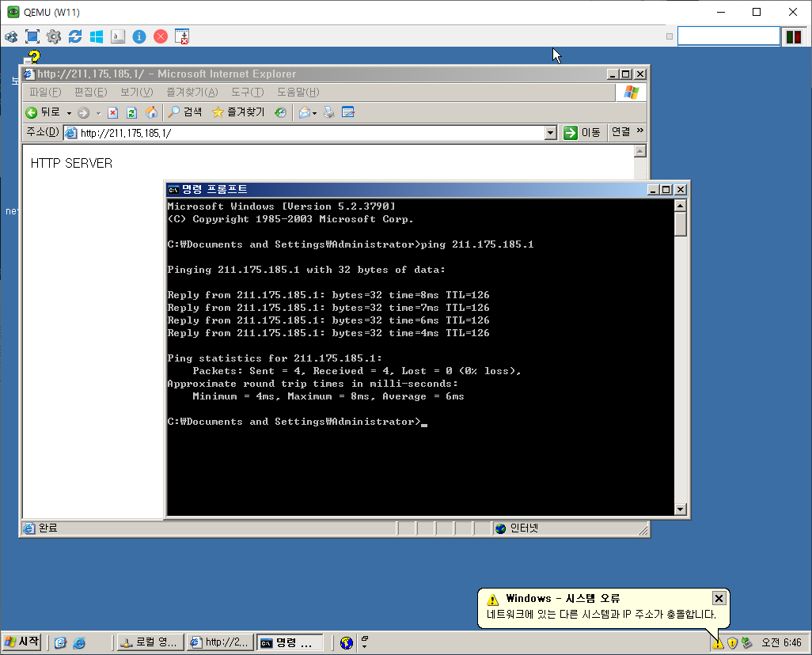This screenshot has width=812, height=655.
Task: Click the command prompt scrollbar up arrow
Action: pos(681,206)
